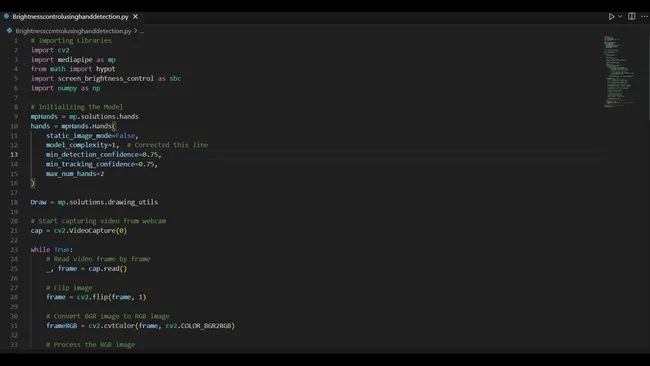Click the breadcrumb file name Brightnesscontrolusinghanddetection.py
Viewport: 650px width, 366px height.
click(x=73, y=31)
